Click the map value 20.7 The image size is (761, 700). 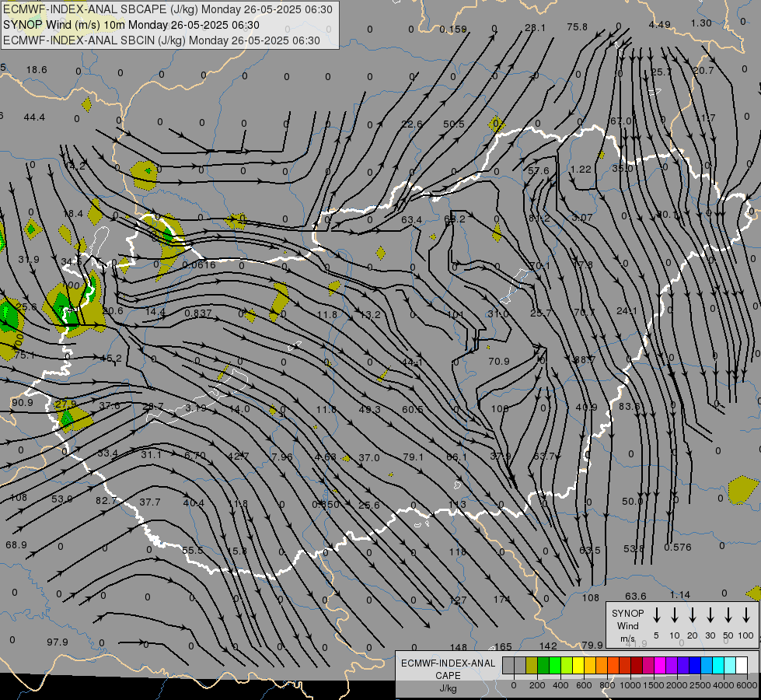pos(703,71)
